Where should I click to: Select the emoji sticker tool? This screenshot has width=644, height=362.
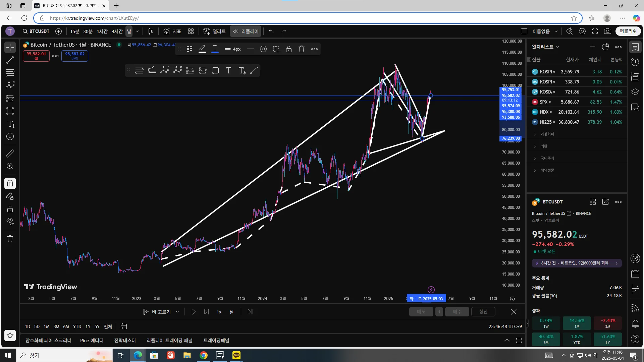[10, 136]
